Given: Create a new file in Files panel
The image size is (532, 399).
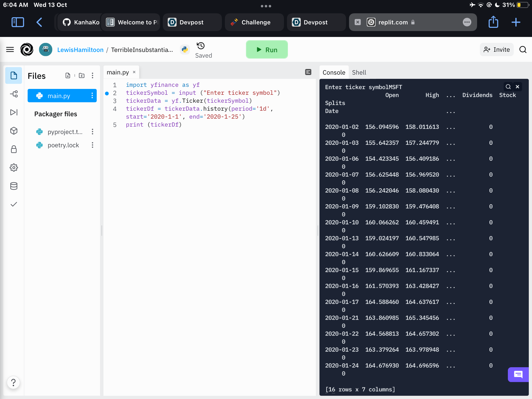Looking at the screenshot, I should click(x=68, y=75).
